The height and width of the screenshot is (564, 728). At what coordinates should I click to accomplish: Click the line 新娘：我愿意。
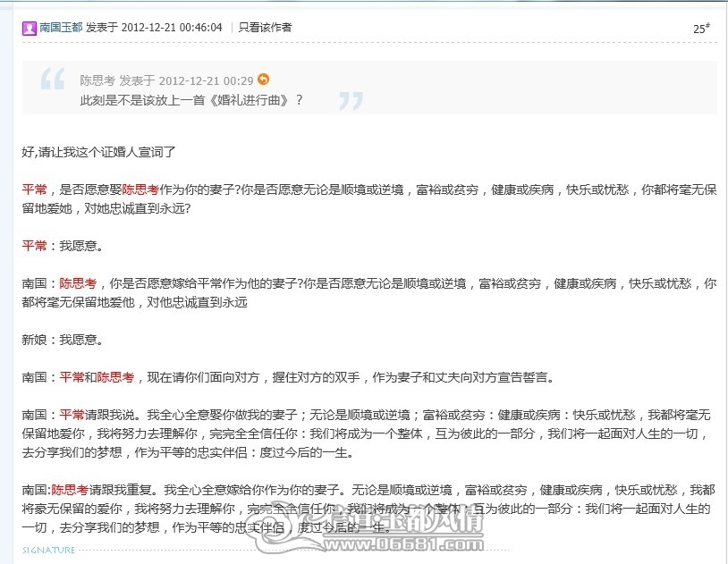(x=63, y=340)
